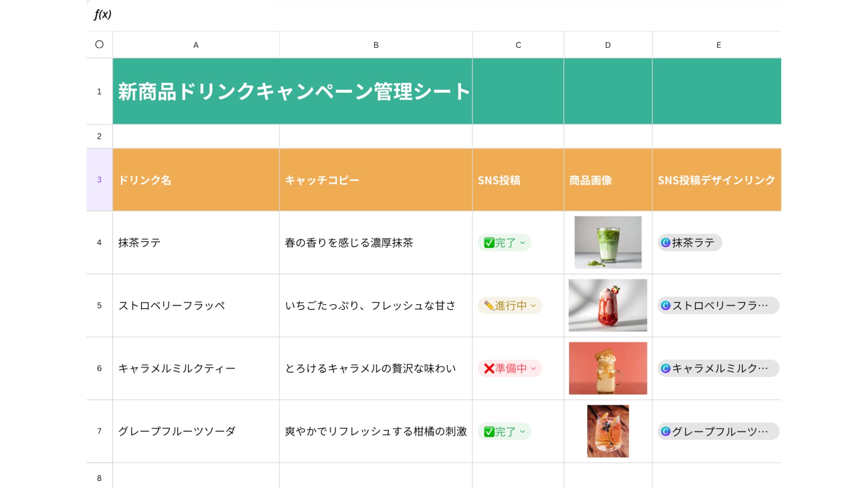Click the green checkmark on 抹茶ラテ status
The width and height of the screenshot is (868, 488).
tap(489, 243)
